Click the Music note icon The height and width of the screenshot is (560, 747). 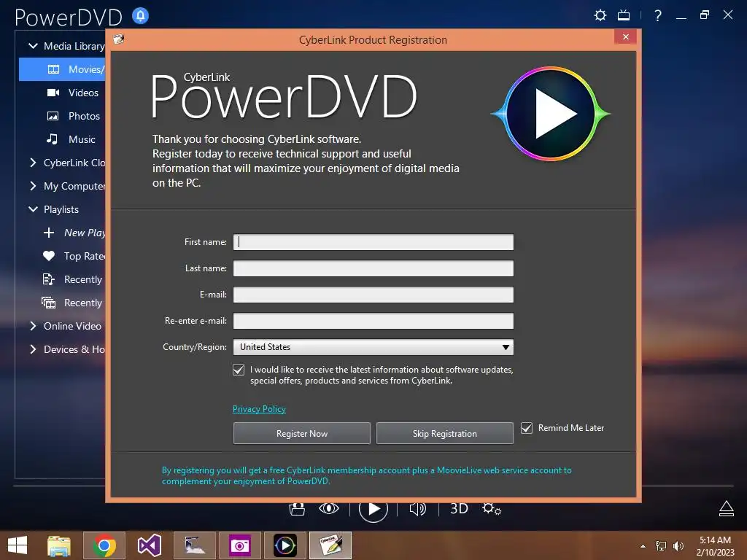(52, 139)
